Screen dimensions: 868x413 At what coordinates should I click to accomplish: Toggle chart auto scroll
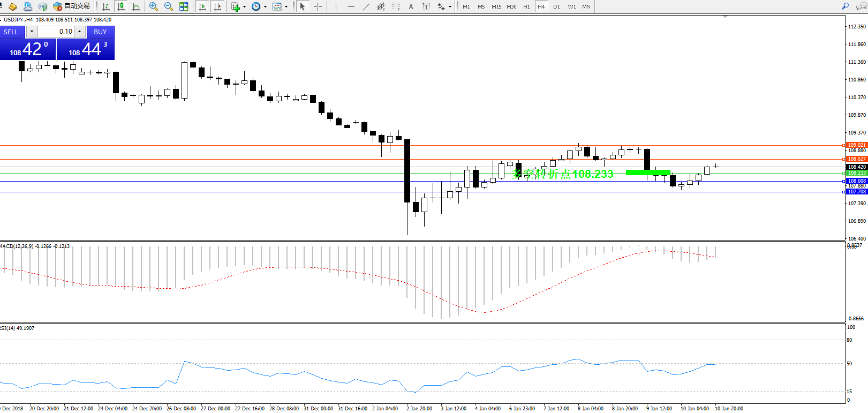coord(202,6)
